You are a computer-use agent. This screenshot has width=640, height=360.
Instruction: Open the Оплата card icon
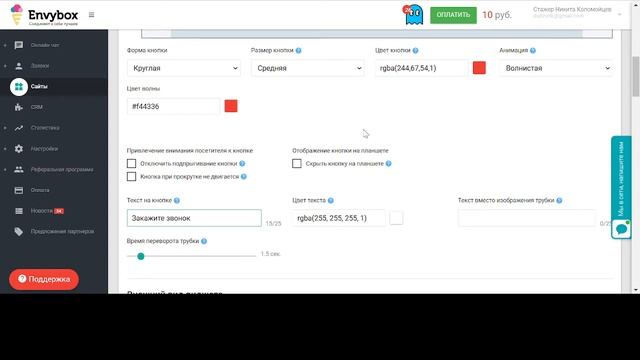pos(19,190)
